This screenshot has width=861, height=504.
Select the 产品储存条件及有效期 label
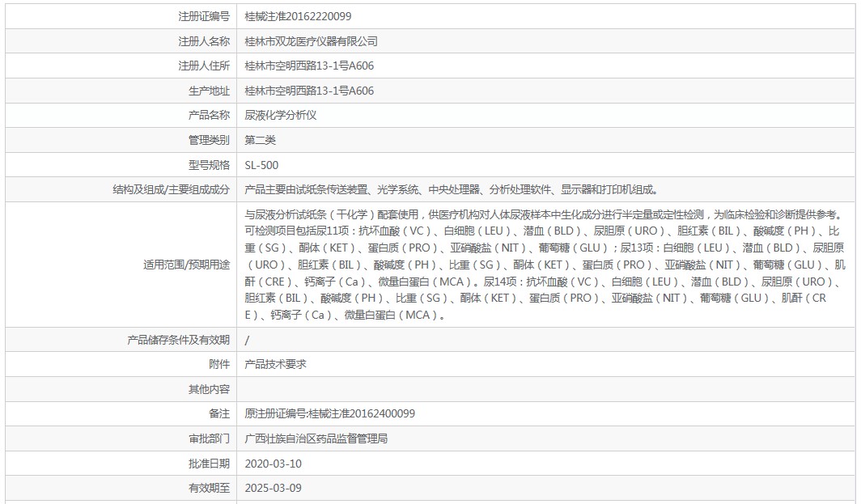tap(178, 340)
